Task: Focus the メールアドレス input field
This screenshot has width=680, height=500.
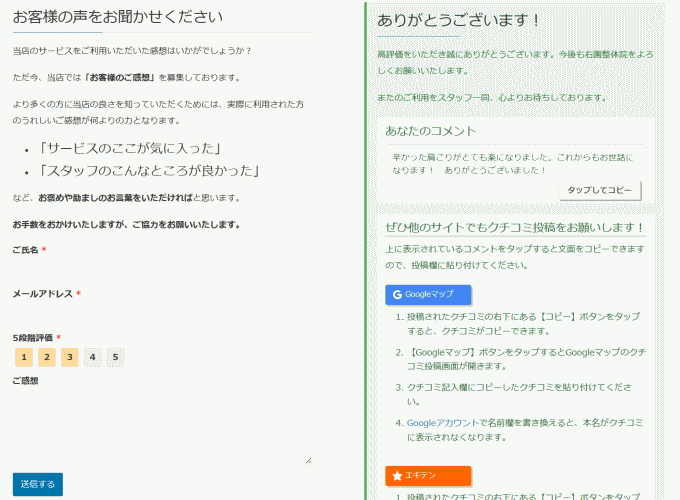Action: click(160, 313)
